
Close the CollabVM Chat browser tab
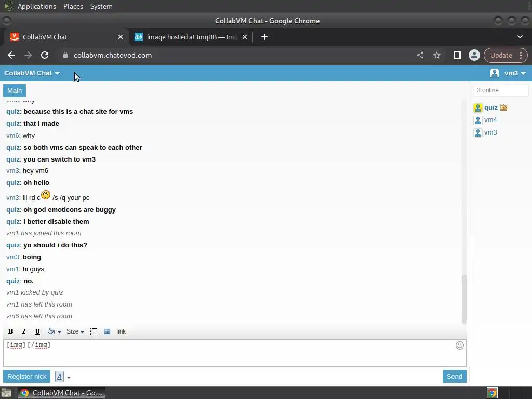[x=121, y=37]
